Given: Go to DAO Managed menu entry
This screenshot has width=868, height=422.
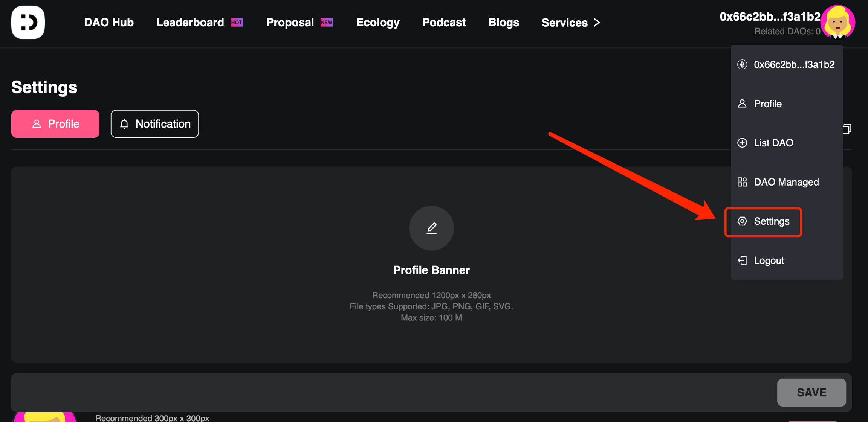Looking at the screenshot, I should click(x=786, y=182).
